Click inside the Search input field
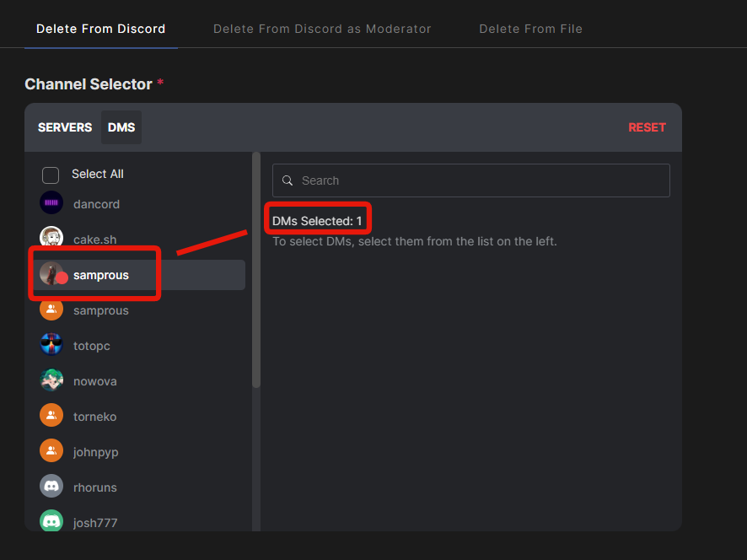Viewport: 747px width, 560px height. [x=470, y=180]
